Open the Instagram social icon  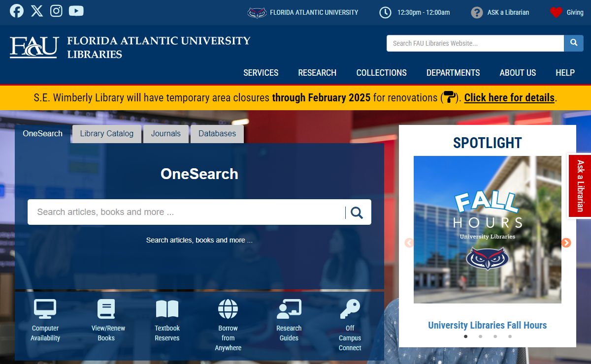point(57,11)
